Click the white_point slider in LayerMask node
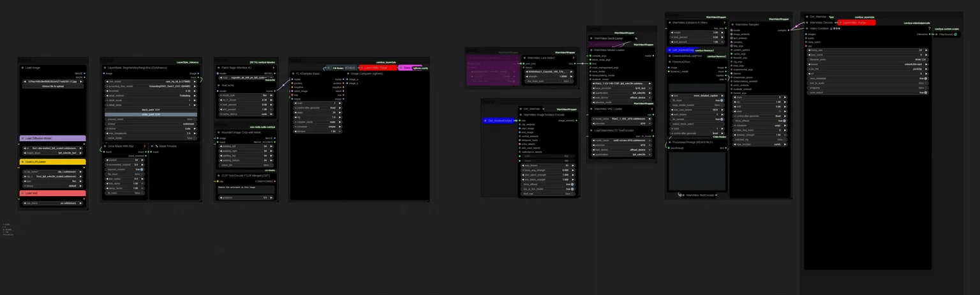 click(x=151, y=114)
